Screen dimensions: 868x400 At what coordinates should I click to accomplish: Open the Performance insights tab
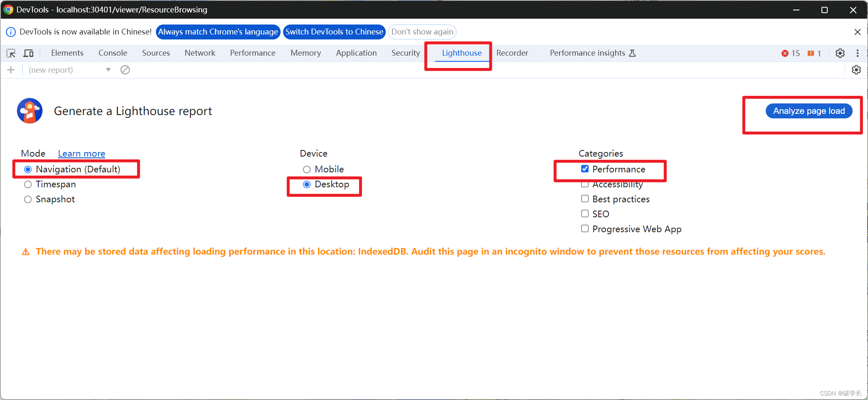point(587,53)
